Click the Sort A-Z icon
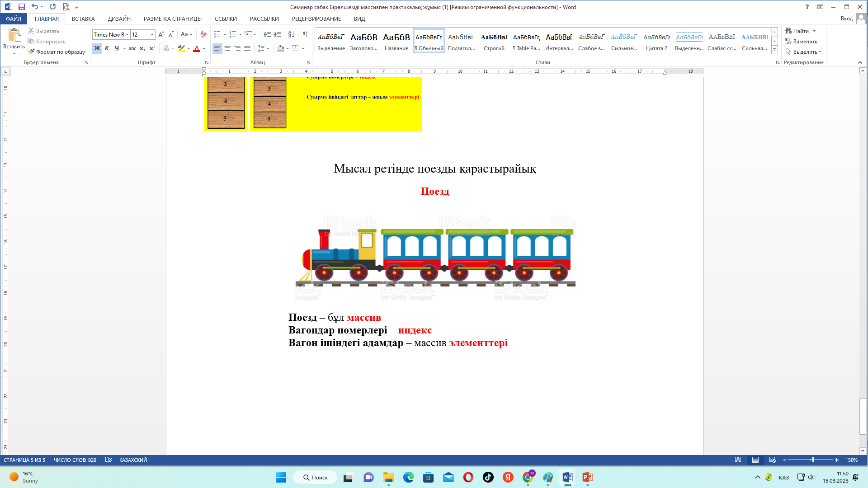868x488 pixels. pyautogui.click(x=291, y=34)
